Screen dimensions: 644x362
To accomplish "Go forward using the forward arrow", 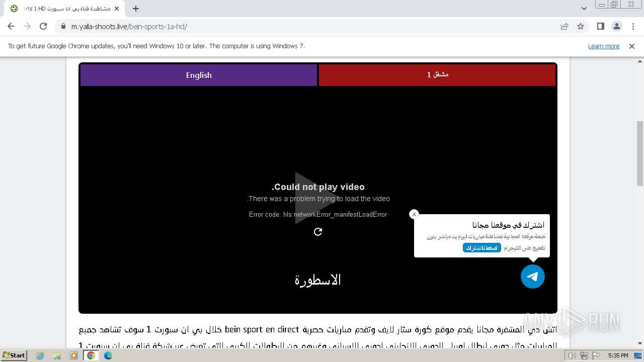I will (x=27, y=26).
